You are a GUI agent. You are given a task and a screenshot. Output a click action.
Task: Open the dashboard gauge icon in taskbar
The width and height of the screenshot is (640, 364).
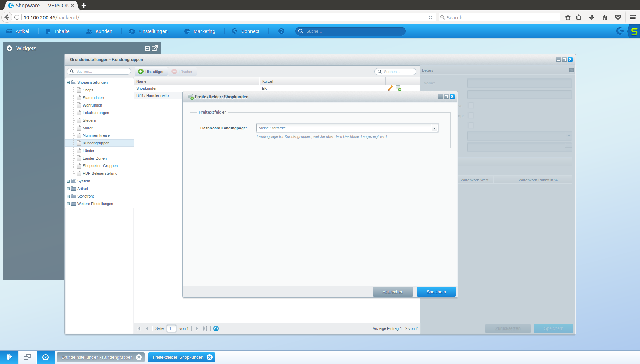[46, 357]
